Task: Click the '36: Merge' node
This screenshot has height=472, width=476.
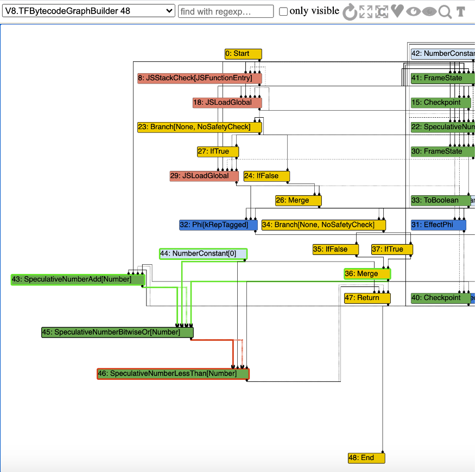Action: (366, 273)
